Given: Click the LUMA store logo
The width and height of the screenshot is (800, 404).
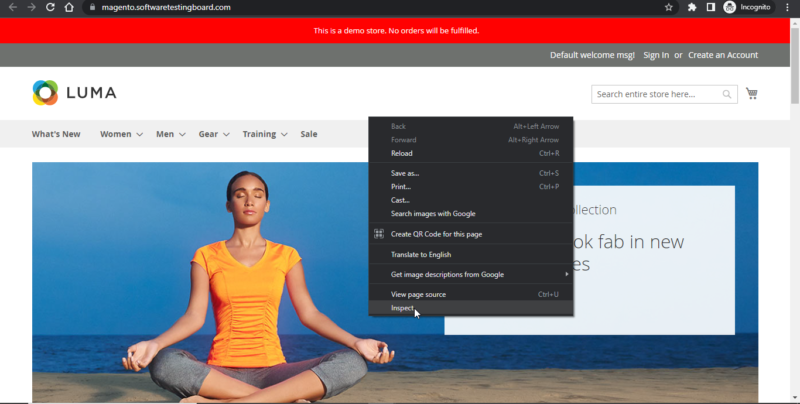Looking at the screenshot, I should pos(74,93).
